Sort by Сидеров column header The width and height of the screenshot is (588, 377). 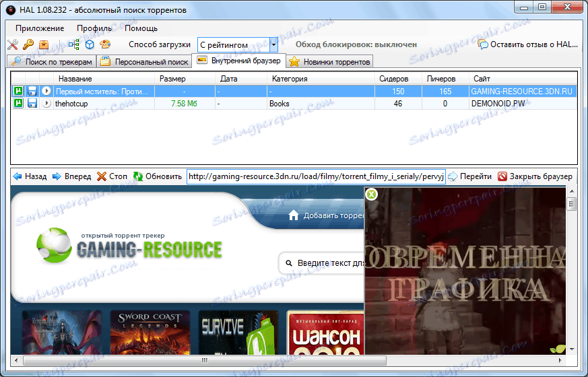pos(398,79)
